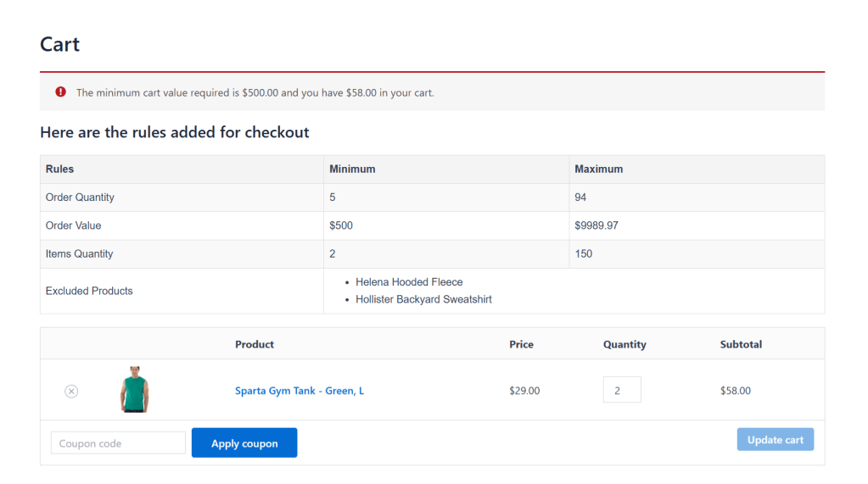Image resolution: width=868 pixels, height=484 pixels.
Task: Click the Items Quantity rule label
Action: click(x=79, y=253)
